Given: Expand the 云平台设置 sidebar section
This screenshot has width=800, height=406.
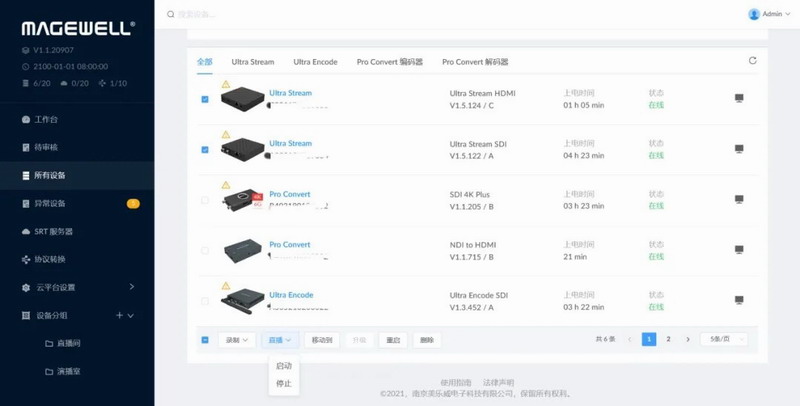Looking at the screenshot, I should (x=132, y=287).
